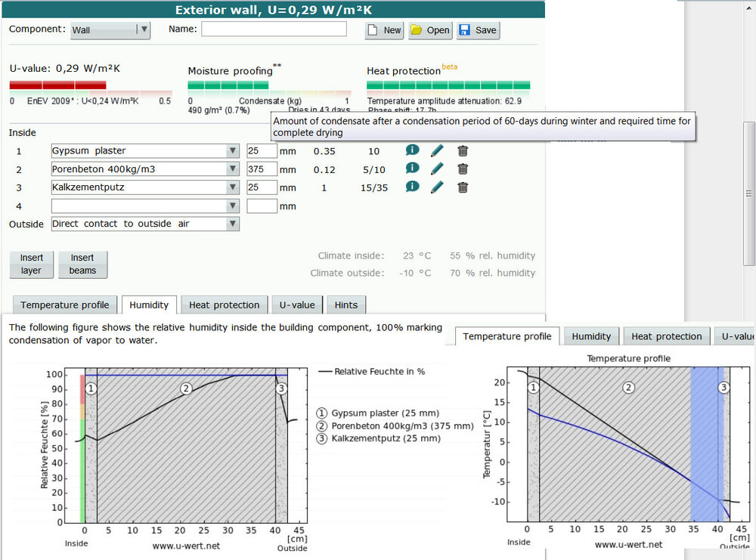Click outside climate temperature -10 °C

pyautogui.click(x=415, y=274)
